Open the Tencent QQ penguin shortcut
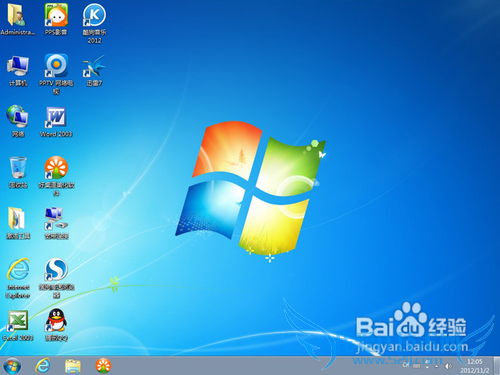The height and width of the screenshot is (375, 500). coord(56,320)
